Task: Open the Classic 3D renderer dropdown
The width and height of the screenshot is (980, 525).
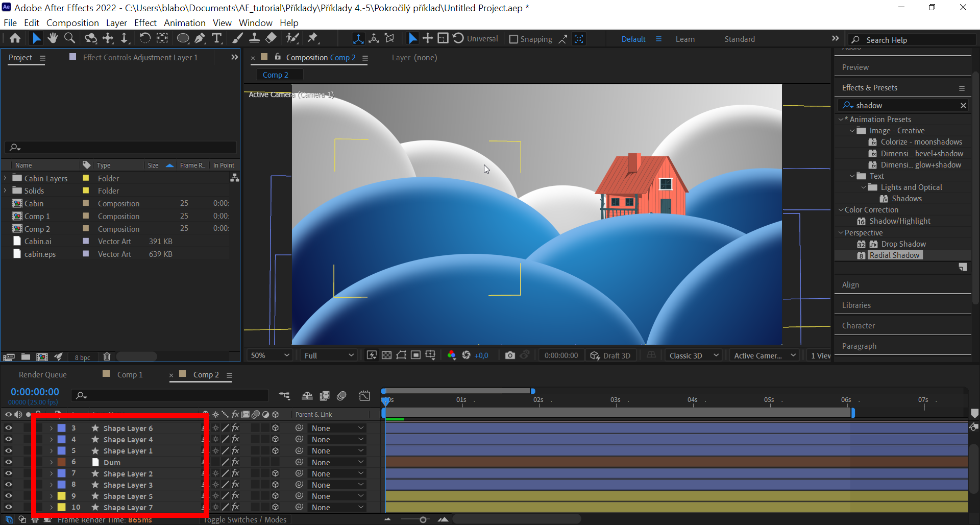Action: click(x=693, y=355)
